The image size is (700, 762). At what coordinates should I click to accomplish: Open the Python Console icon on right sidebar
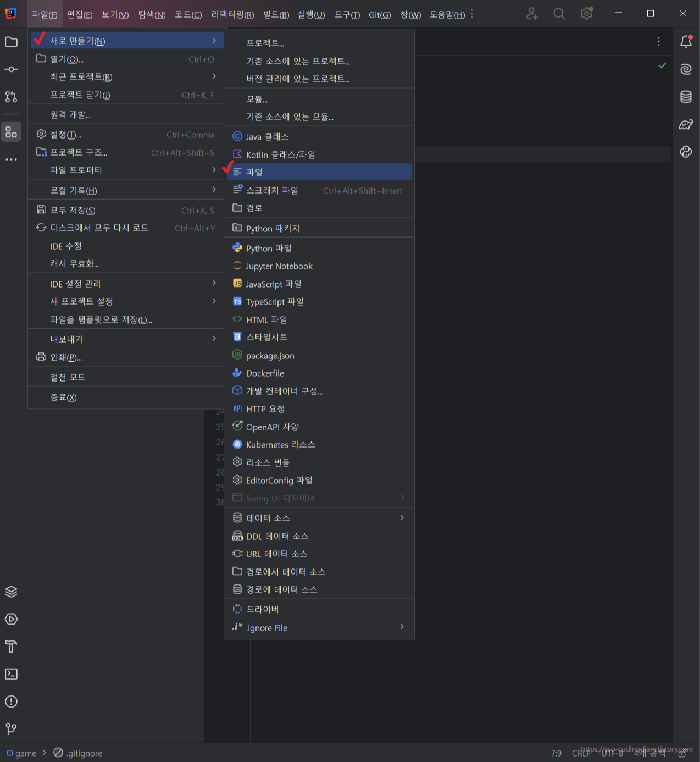pos(686,152)
